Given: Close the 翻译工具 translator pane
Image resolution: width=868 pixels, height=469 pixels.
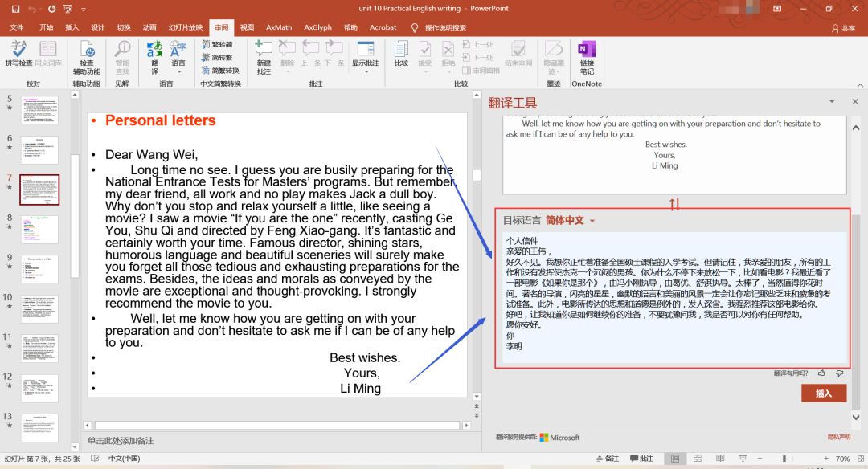Looking at the screenshot, I should [x=855, y=102].
